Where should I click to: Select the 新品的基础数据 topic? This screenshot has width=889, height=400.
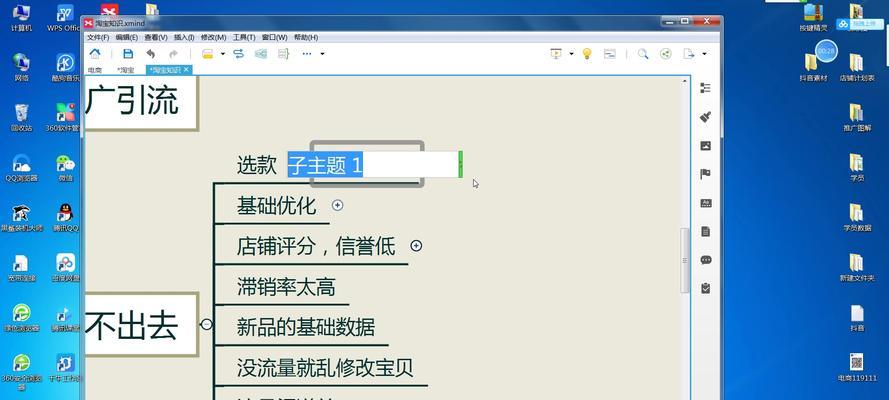pyautogui.click(x=306, y=327)
